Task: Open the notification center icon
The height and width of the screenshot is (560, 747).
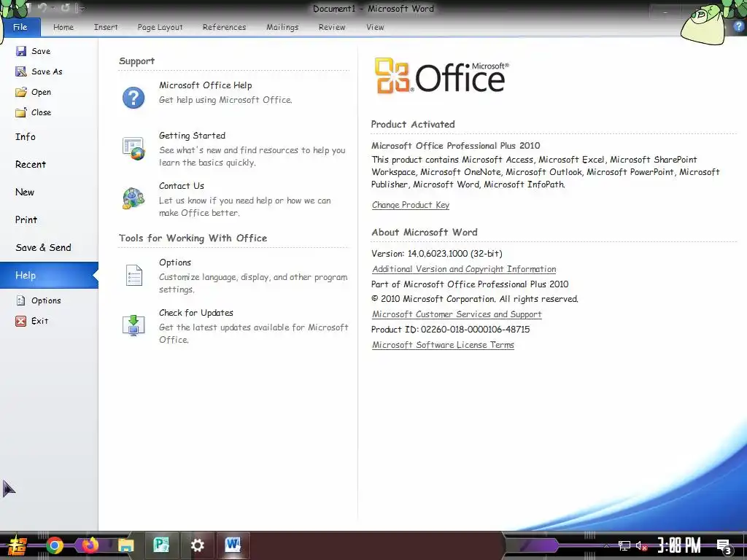Action: coord(724,547)
